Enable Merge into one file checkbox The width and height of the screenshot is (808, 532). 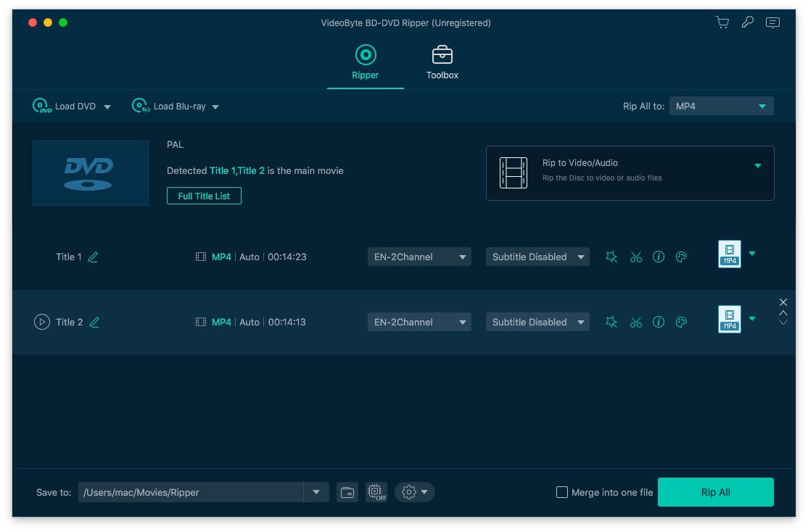(x=562, y=492)
